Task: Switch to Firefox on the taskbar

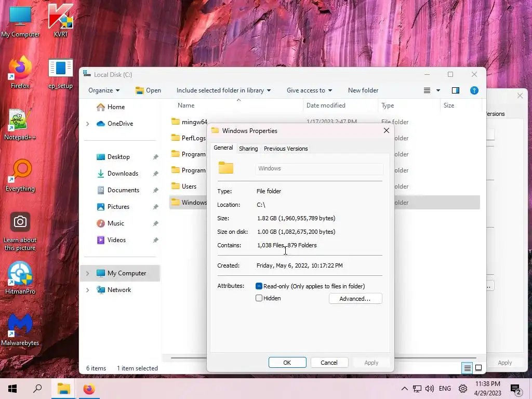Action: tap(89, 389)
